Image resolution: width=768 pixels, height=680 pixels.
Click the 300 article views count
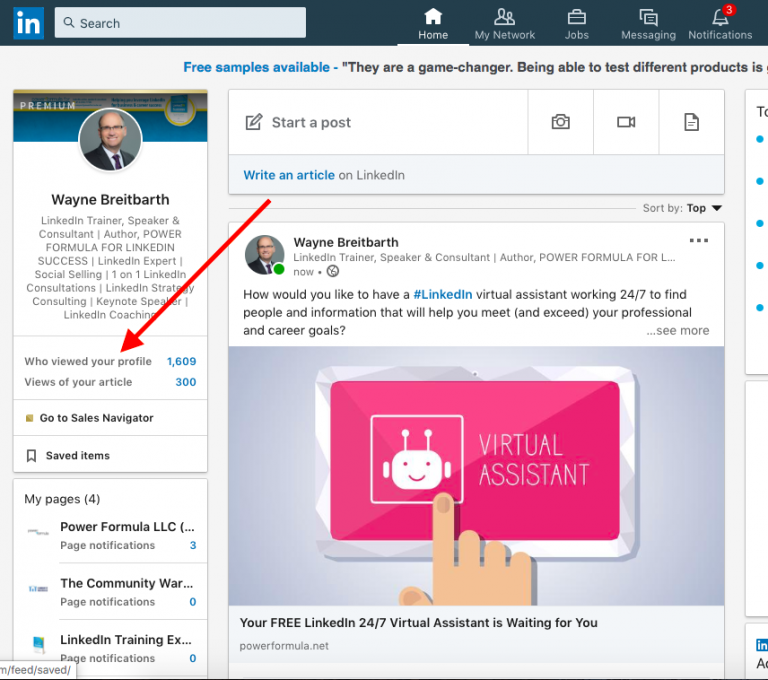point(186,382)
